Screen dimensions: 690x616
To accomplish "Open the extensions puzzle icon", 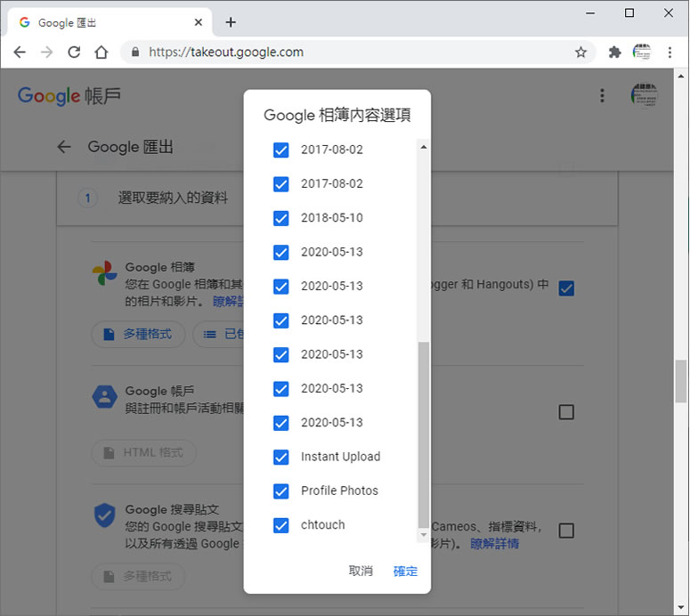I will tap(614, 53).
